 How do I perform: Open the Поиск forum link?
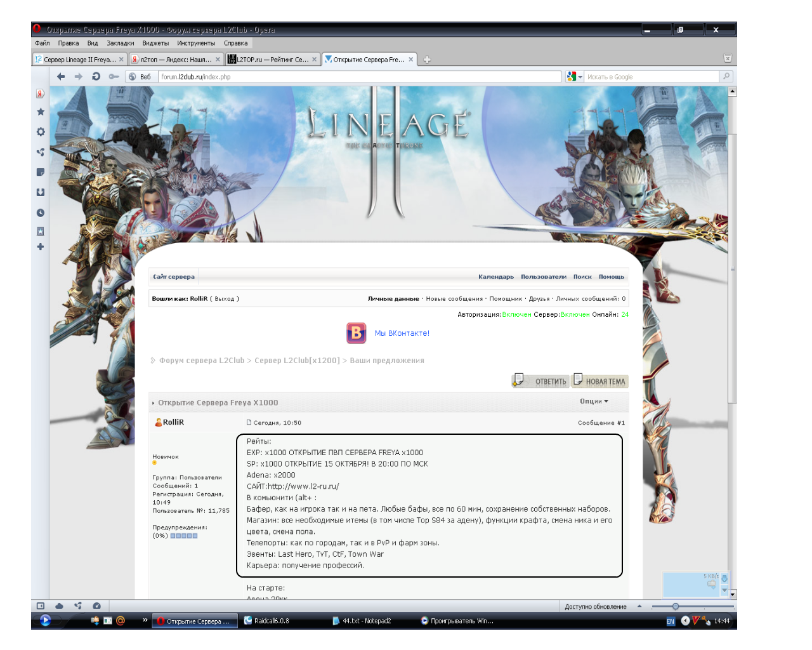582,277
